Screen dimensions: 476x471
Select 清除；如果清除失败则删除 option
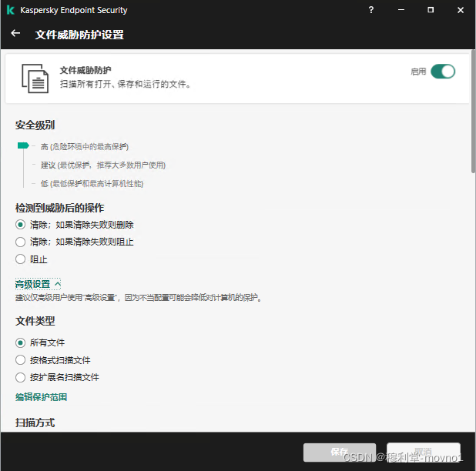[75, 225]
